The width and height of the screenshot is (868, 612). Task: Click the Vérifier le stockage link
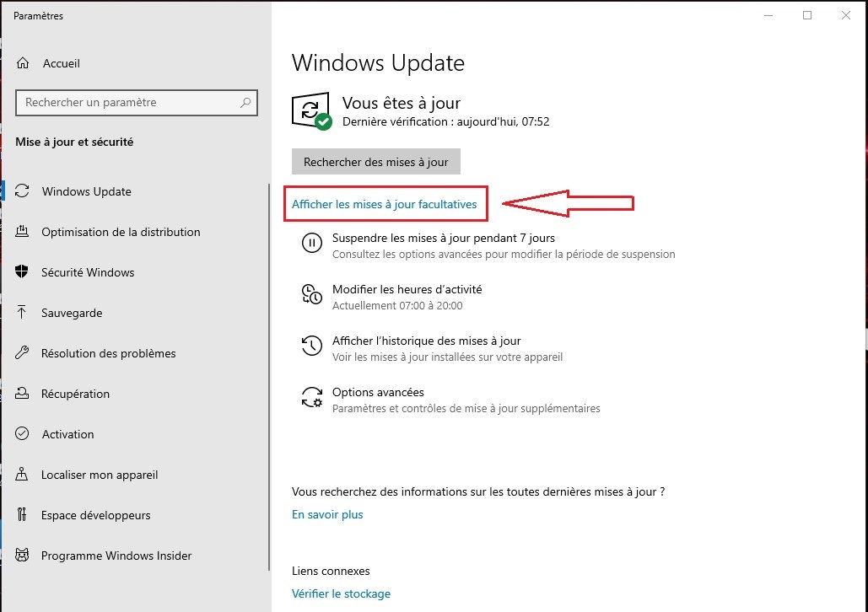(x=341, y=593)
